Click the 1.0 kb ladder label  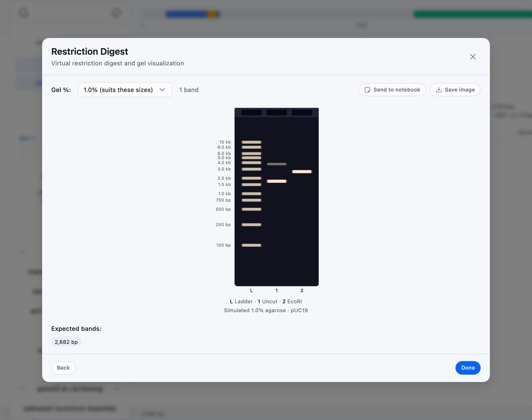pyautogui.click(x=224, y=194)
